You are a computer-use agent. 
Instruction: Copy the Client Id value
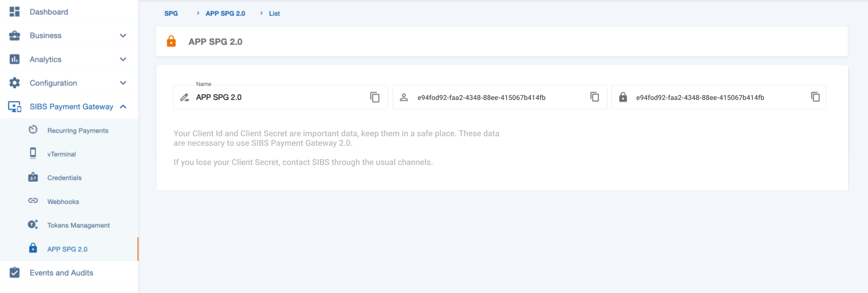[x=594, y=97]
